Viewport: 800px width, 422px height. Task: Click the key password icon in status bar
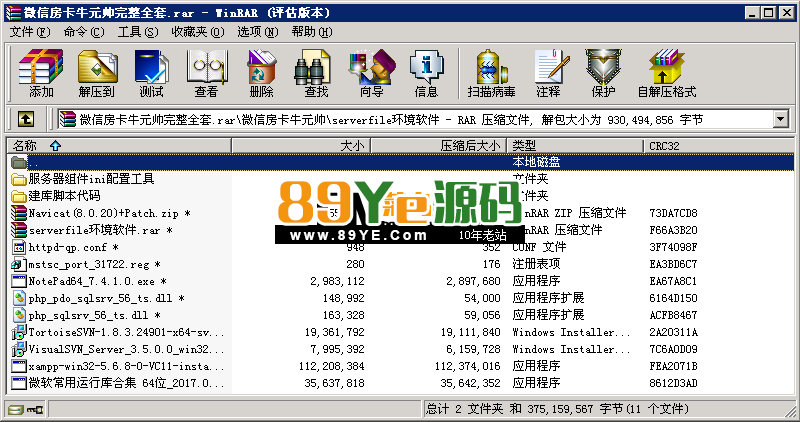tap(35, 409)
